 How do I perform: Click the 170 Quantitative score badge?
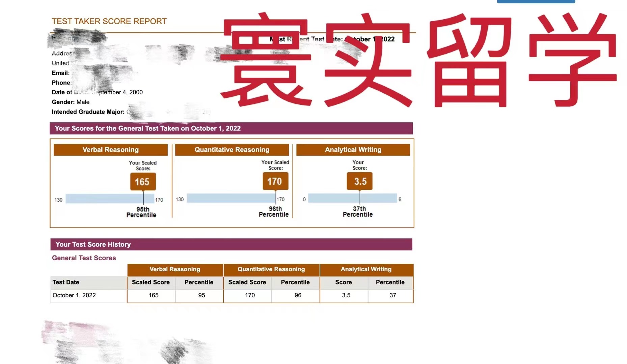click(275, 181)
